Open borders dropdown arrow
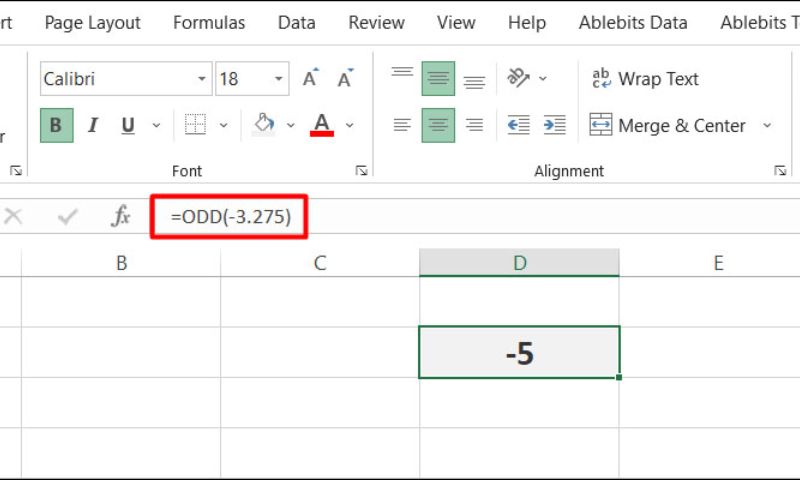The width and height of the screenshot is (800, 480). pyautogui.click(x=223, y=125)
